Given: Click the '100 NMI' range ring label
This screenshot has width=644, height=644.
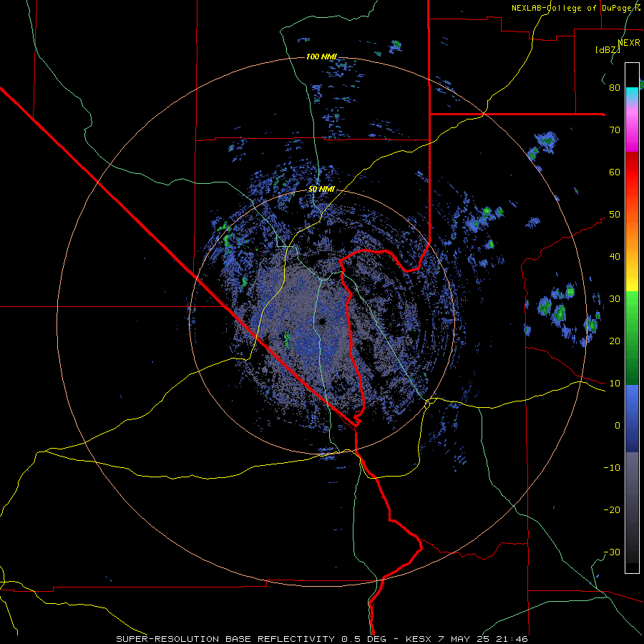Looking at the screenshot, I should 321,57.
